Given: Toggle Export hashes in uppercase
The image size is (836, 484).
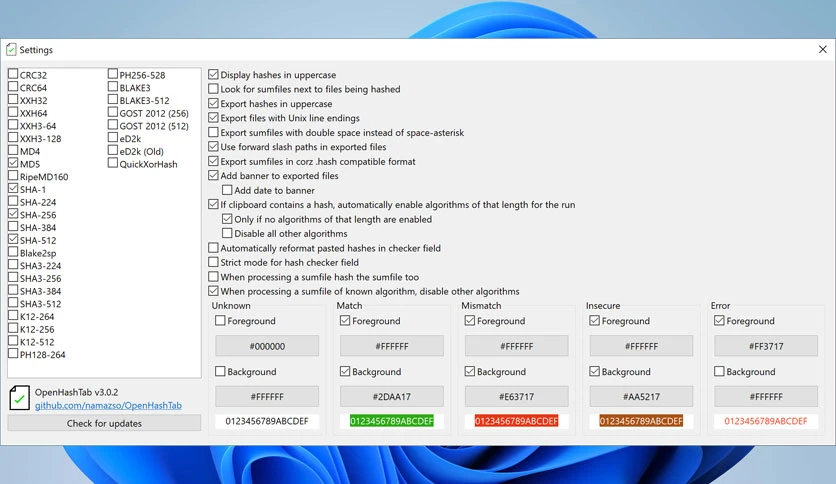Looking at the screenshot, I should (213, 103).
